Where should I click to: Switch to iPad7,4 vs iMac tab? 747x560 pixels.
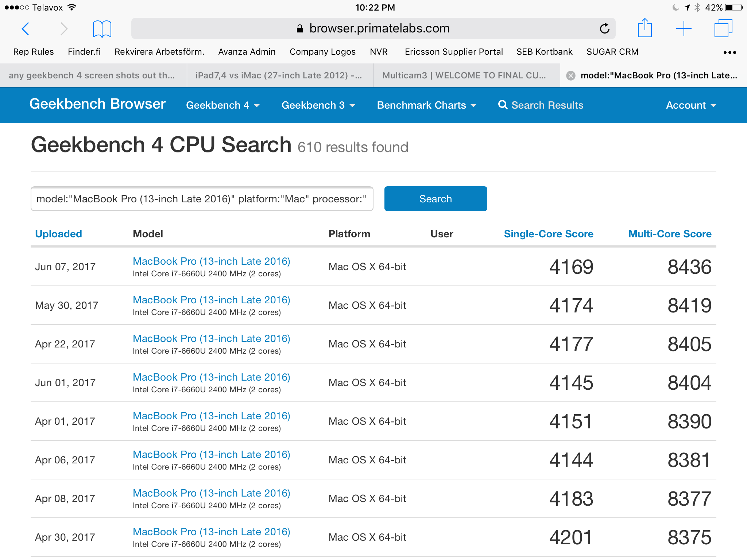point(280,75)
